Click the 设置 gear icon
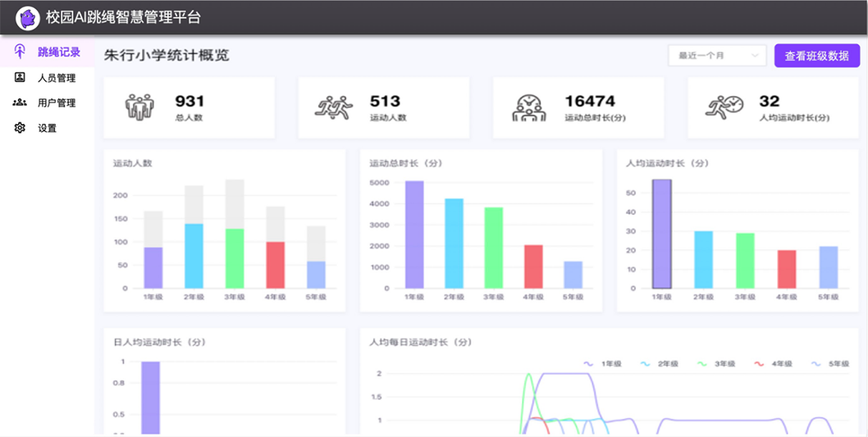 [20, 128]
